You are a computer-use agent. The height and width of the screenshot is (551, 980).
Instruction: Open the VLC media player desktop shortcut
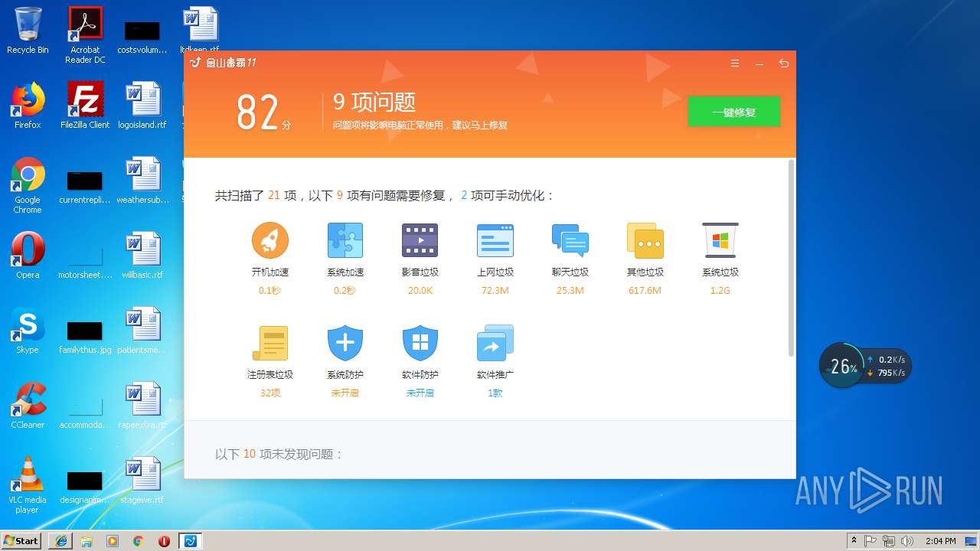coord(28,485)
